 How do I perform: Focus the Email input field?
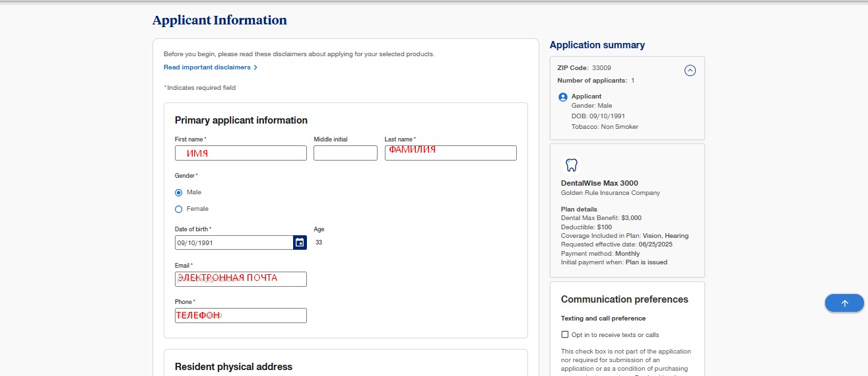241,279
